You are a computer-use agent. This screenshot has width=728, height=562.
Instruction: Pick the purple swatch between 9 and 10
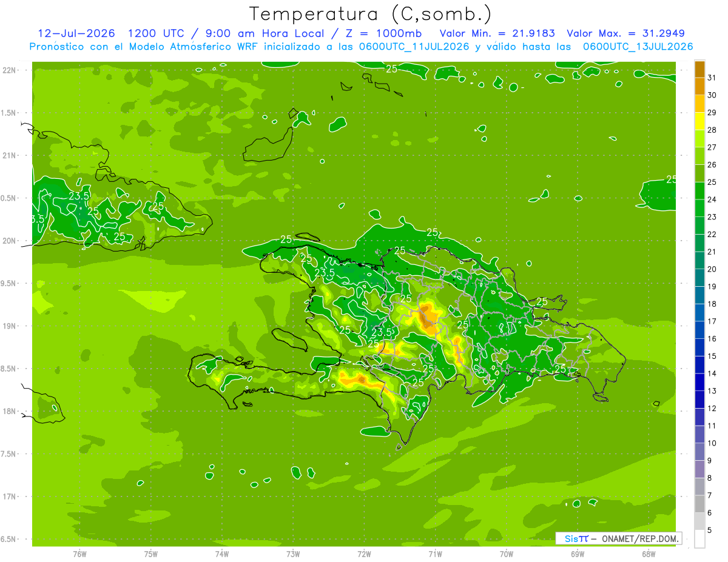click(x=699, y=452)
